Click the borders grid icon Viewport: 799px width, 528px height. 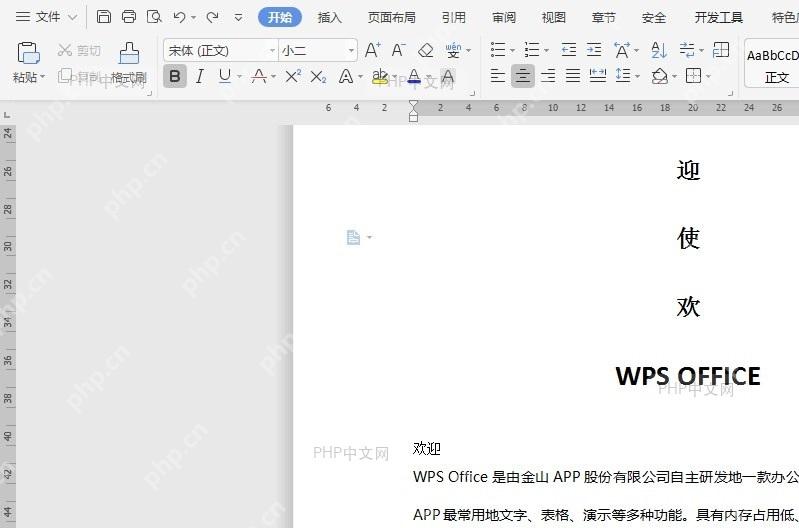coord(694,76)
